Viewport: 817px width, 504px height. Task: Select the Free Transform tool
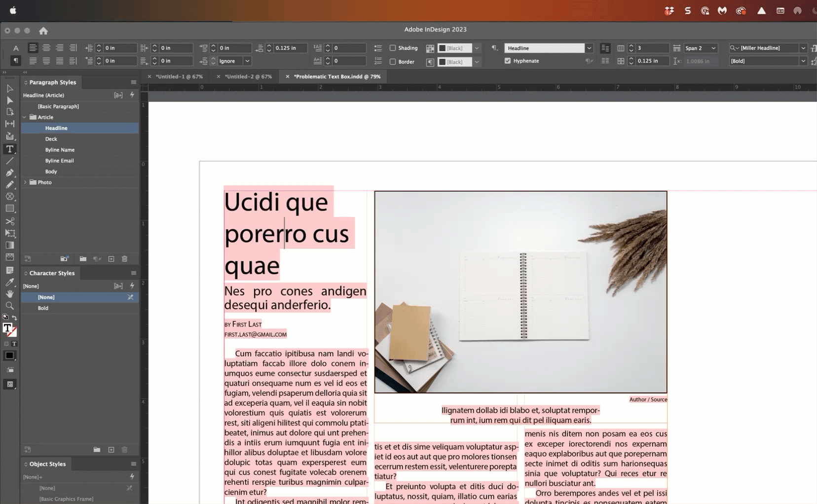(9, 233)
